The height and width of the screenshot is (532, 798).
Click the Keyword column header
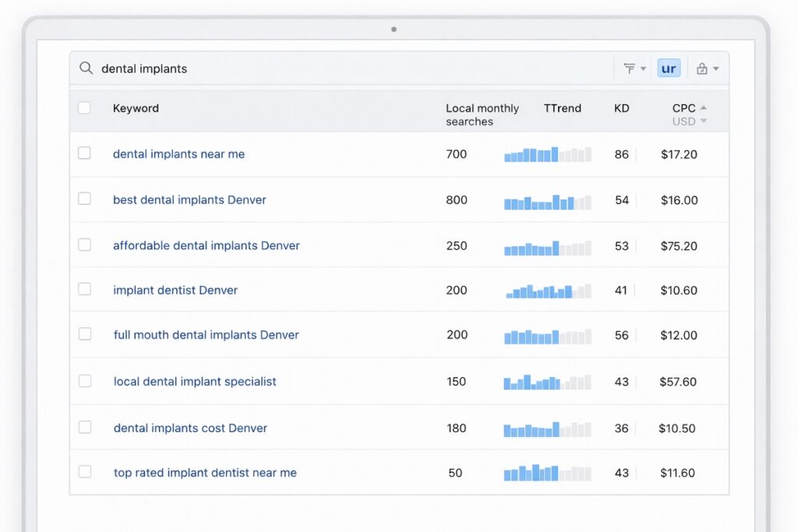pyautogui.click(x=136, y=108)
